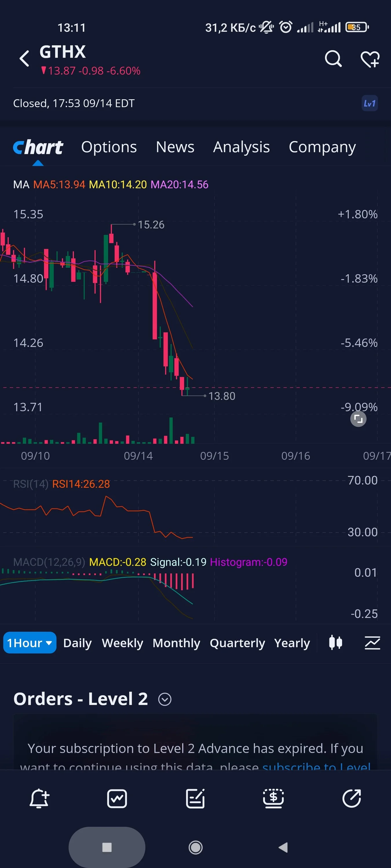Tap the RSI(14) indicator name
391x868 pixels.
click(31, 484)
